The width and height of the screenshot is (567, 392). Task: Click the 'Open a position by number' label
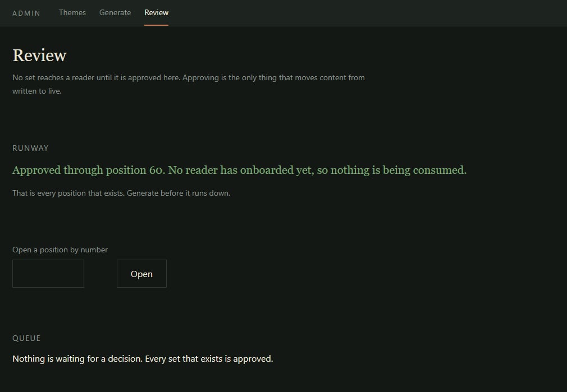(x=60, y=250)
